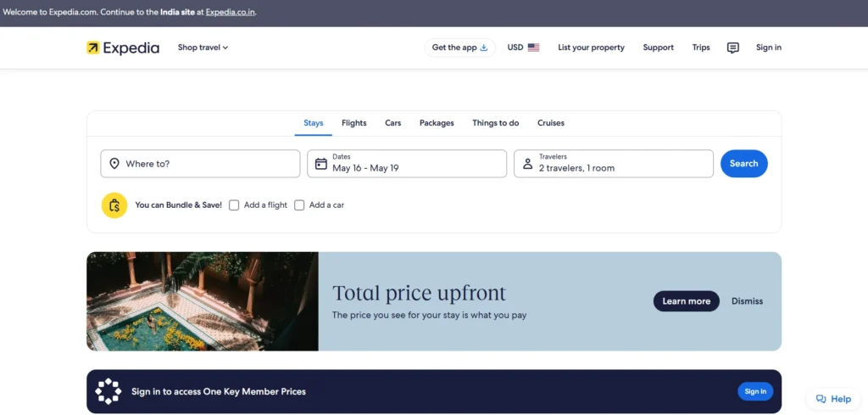The image size is (868, 415).
Task: Click the Help chat bubble icon
Action: pyautogui.click(x=821, y=399)
